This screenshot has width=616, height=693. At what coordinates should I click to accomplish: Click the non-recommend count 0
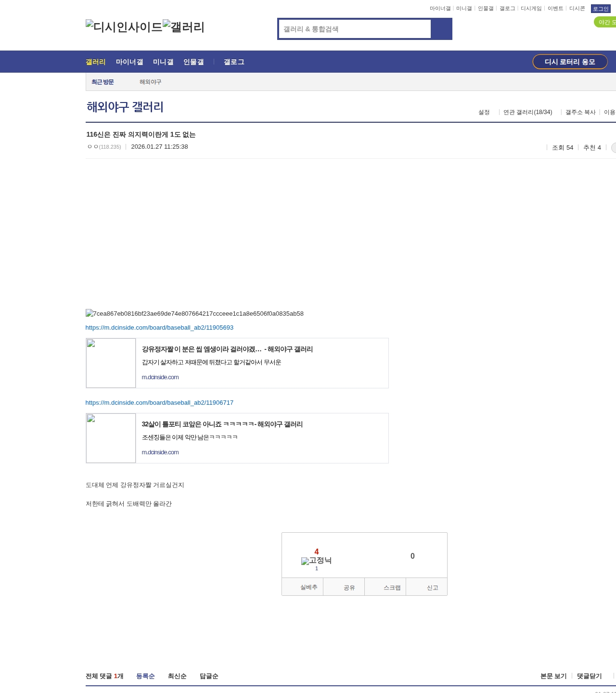click(x=412, y=556)
